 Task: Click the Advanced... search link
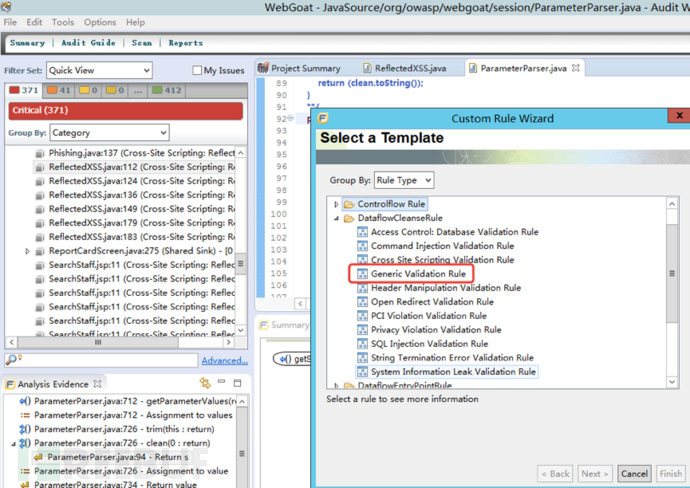coord(224,360)
